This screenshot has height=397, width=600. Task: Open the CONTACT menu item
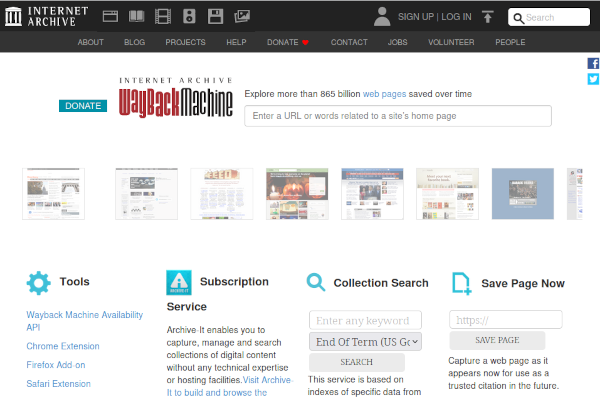[x=349, y=42]
